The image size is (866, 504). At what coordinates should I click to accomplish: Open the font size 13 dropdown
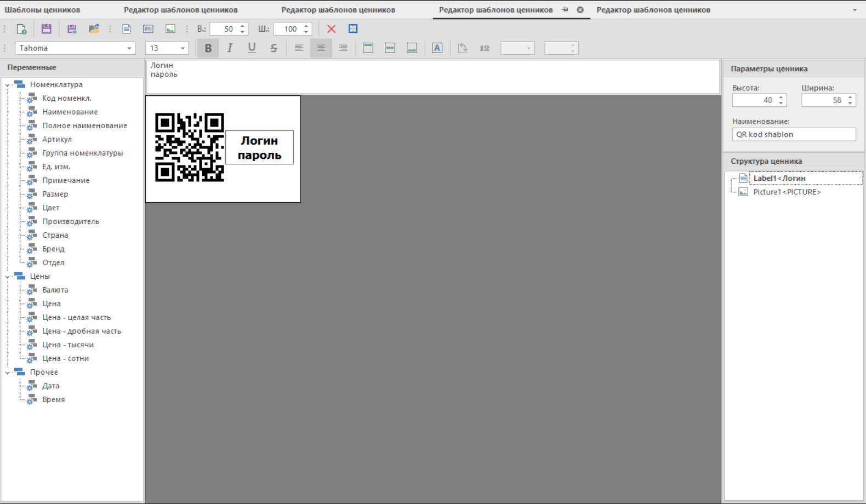coord(183,48)
